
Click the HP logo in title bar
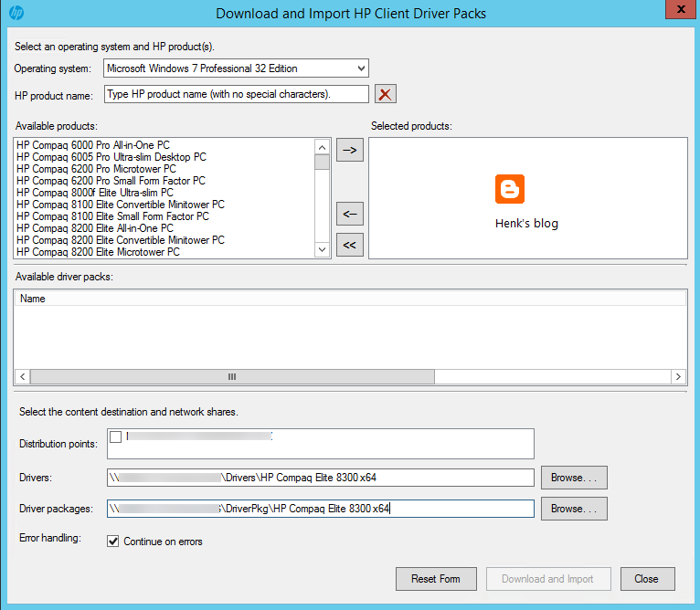click(x=16, y=13)
